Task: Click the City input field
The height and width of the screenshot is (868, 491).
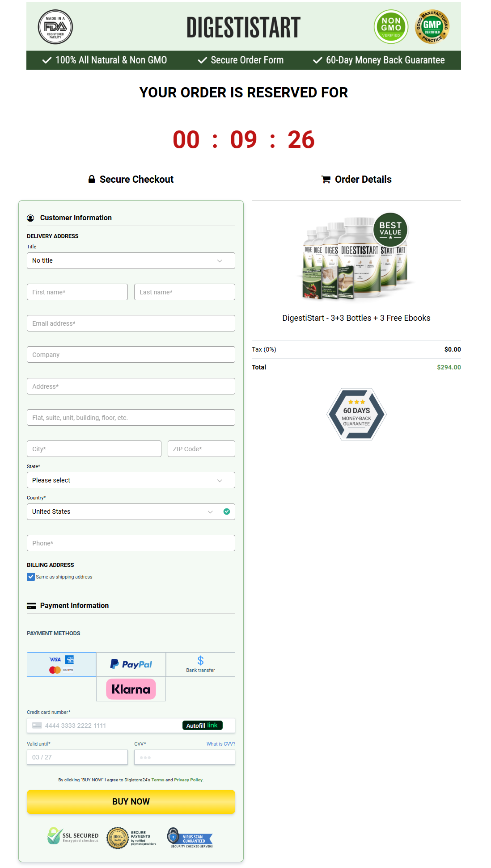Action: tap(94, 449)
